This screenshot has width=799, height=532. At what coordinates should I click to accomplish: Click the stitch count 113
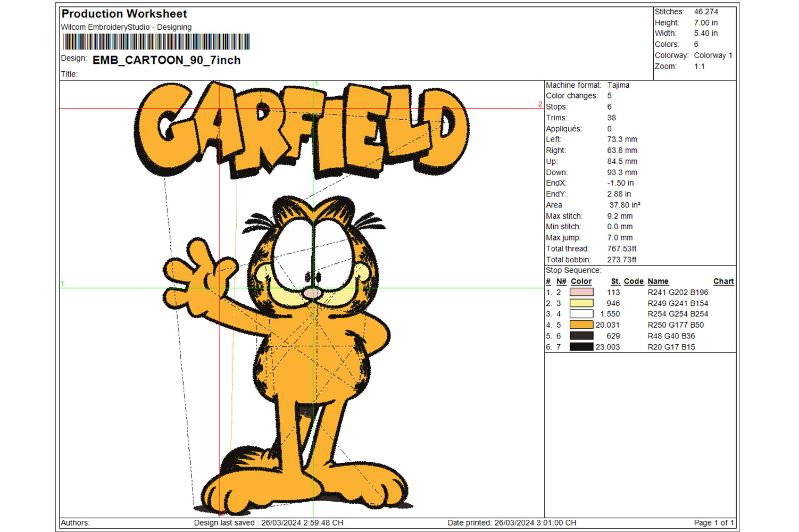[613, 292]
